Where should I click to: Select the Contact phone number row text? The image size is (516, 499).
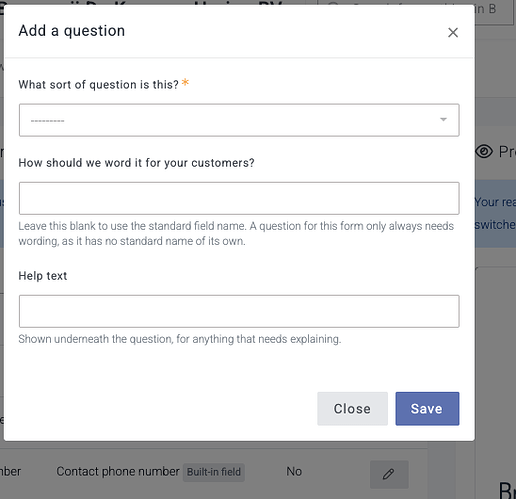tap(118, 472)
